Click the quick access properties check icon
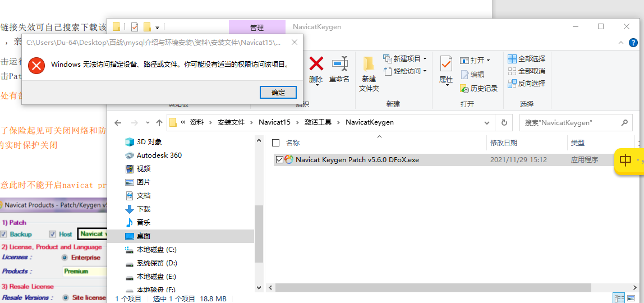This screenshot has width=644, height=303. [135, 27]
